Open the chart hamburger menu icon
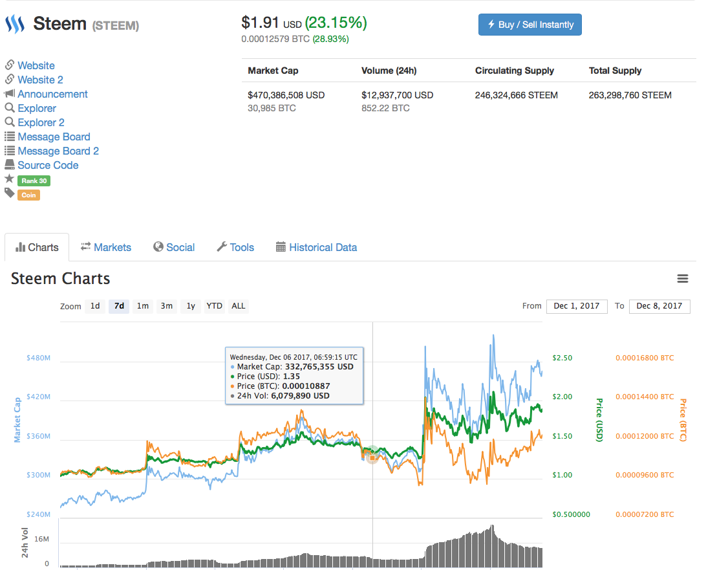This screenshot has width=728, height=570. pyautogui.click(x=683, y=279)
